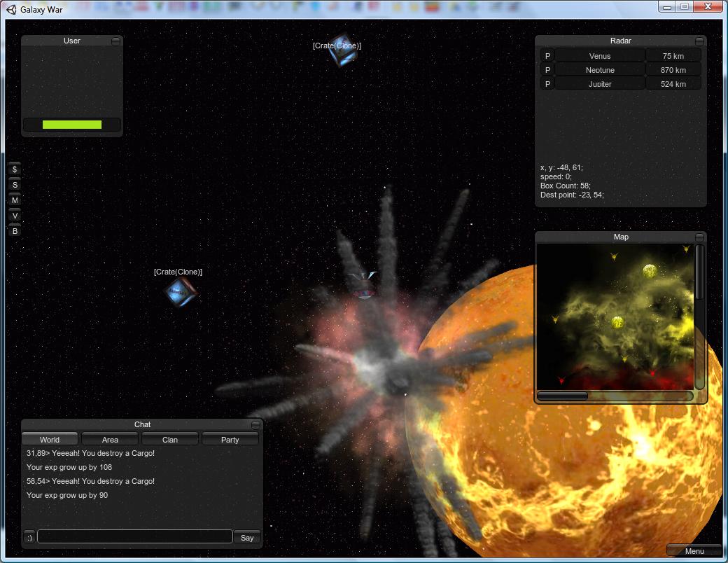Screen dimensions: 728x563
Task: Click P icon beside Jupiter
Action: [x=547, y=84]
